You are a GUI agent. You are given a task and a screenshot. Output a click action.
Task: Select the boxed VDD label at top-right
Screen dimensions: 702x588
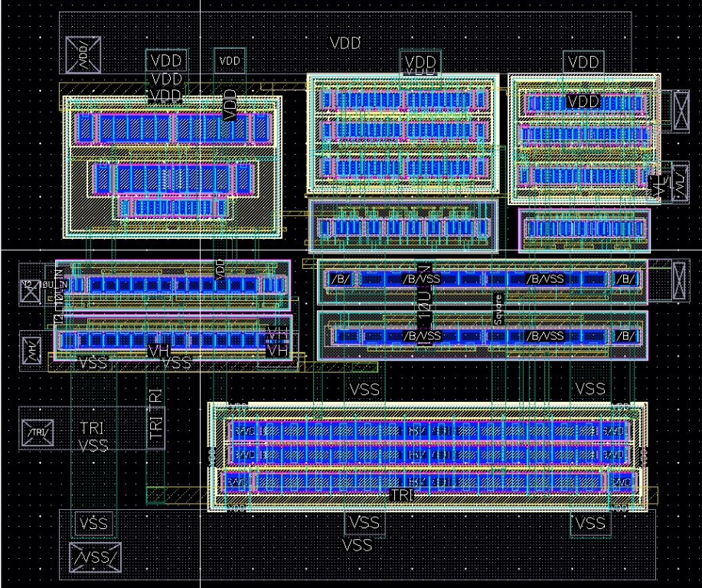coord(584,61)
